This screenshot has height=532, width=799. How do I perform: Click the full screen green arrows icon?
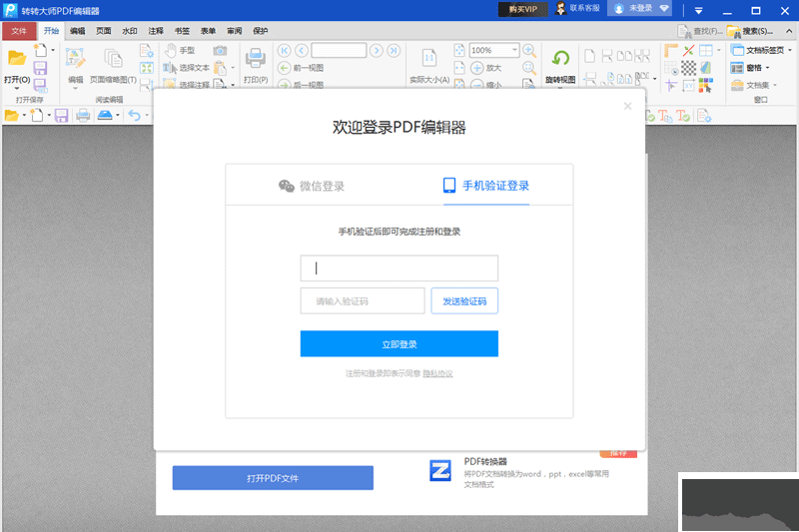point(147,68)
